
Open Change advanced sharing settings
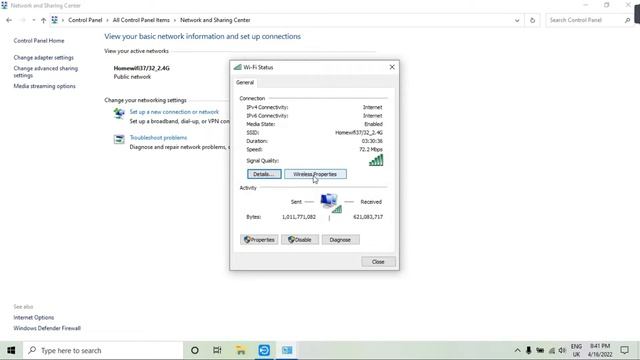(x=45, y=72)
